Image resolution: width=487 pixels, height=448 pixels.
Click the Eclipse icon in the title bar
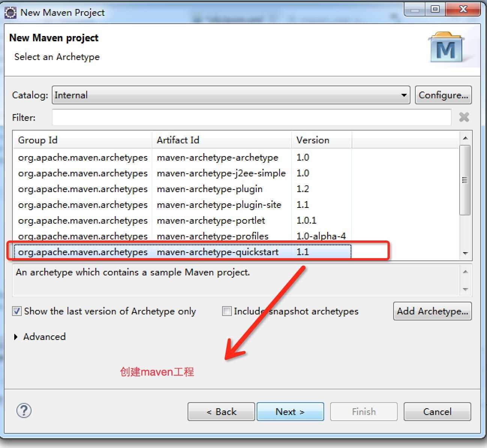pyautogui.click(x=10, y=12)
